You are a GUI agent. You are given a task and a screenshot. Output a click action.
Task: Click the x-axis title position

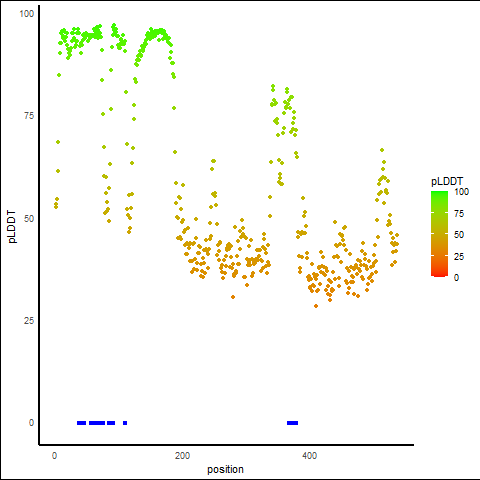[x=225, y=469]
